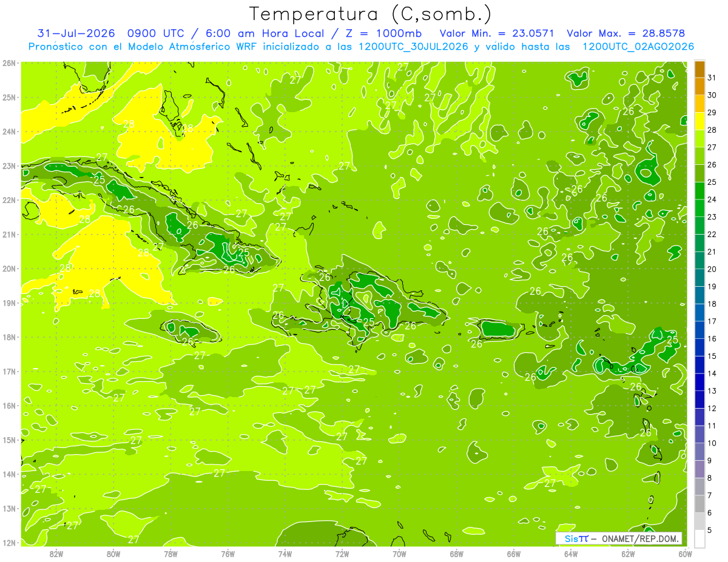Click the '76W' longitude label
This screenshot has height=562, width=728.
pos(227,554)
